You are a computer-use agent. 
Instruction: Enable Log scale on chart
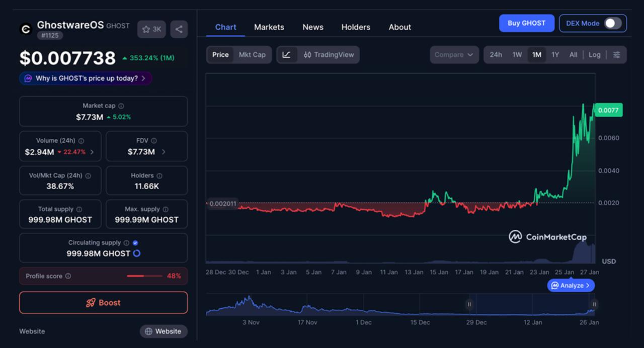[594, 55]
